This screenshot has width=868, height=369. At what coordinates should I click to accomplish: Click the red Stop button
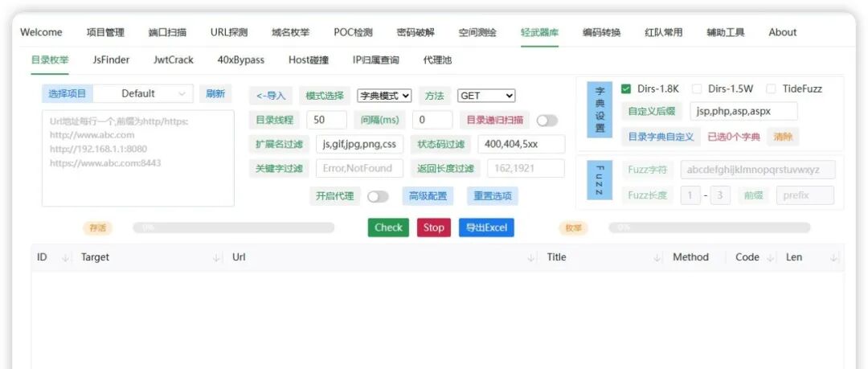[x=433, y=228]
